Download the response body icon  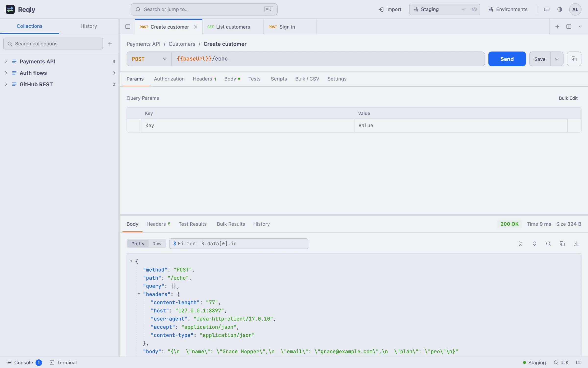(576, 244)
